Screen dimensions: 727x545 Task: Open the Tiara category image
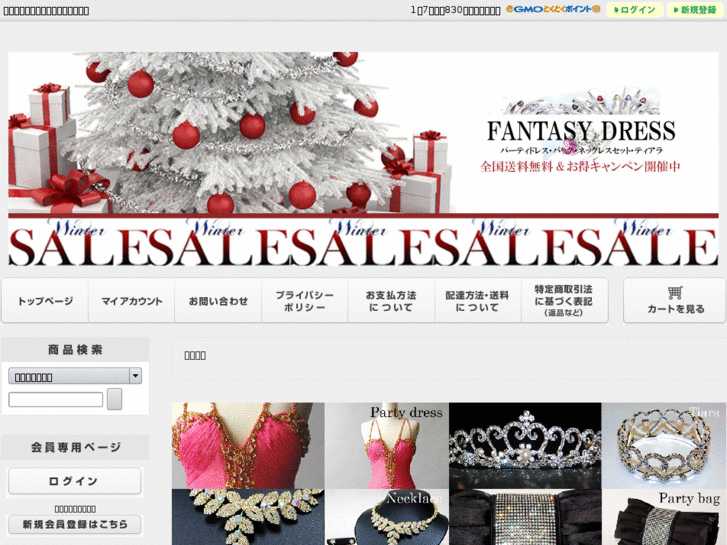(x=664, y=445)
